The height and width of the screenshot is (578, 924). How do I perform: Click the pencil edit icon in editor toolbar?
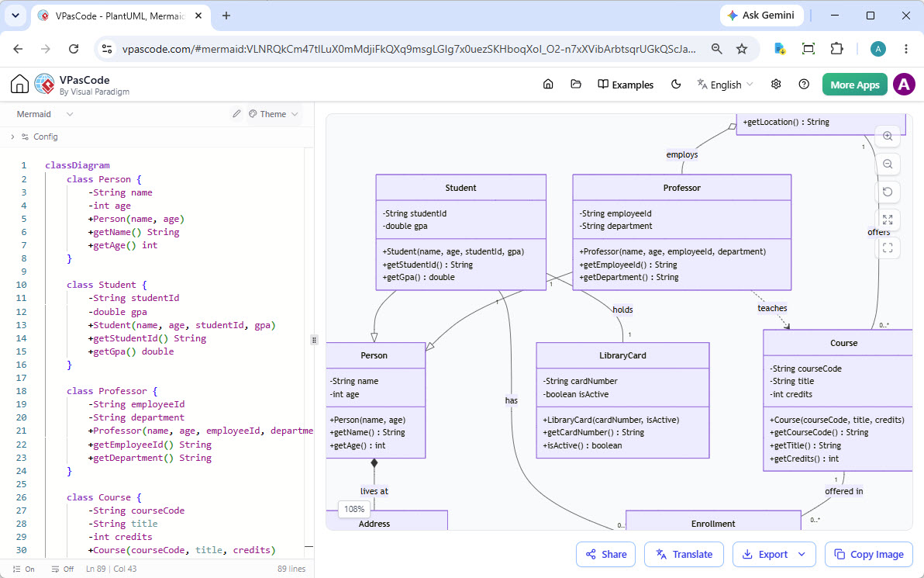pos(236,114)
